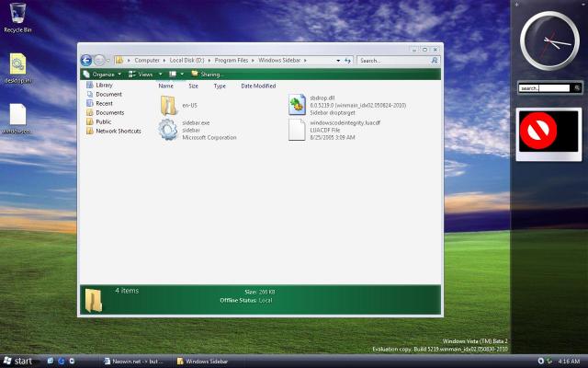The width and height of the screenshot is (588, 368).
Task: Sort files by the Name column
Action: [165, 86]
